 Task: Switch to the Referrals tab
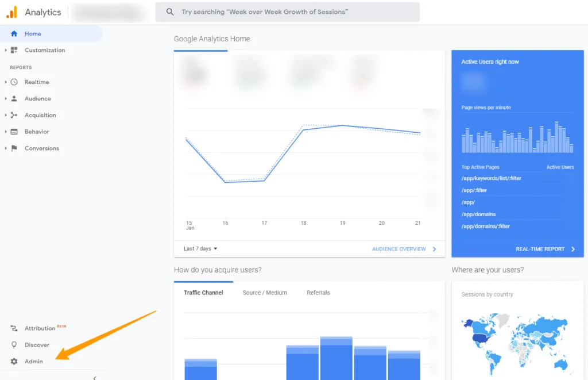click(x=318, y=293)
